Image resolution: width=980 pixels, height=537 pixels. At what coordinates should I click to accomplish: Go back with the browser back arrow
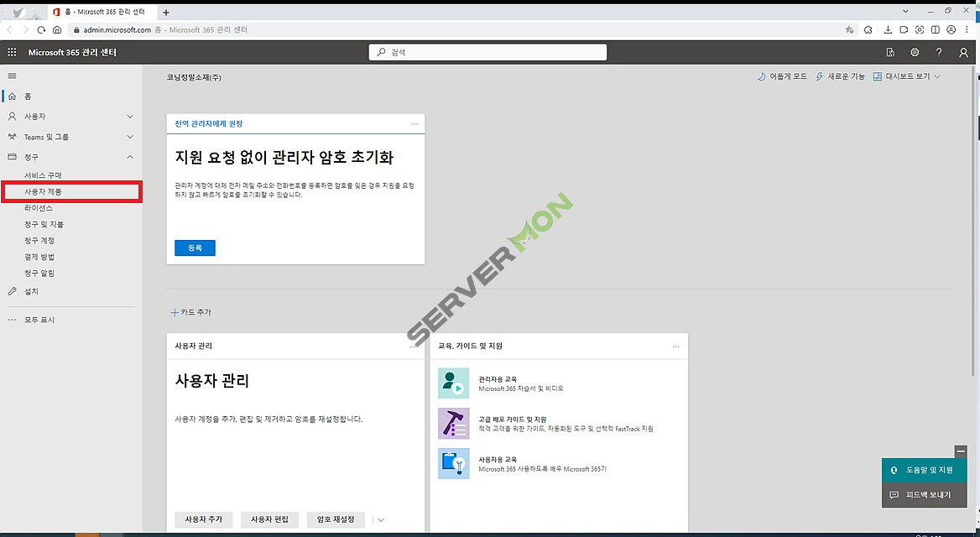(10, 29)
